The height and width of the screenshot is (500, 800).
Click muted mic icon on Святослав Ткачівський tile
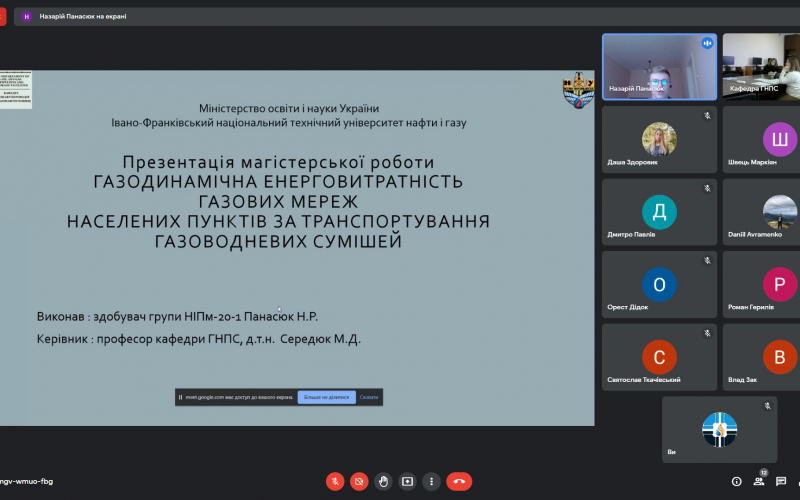tap(707, 333)
